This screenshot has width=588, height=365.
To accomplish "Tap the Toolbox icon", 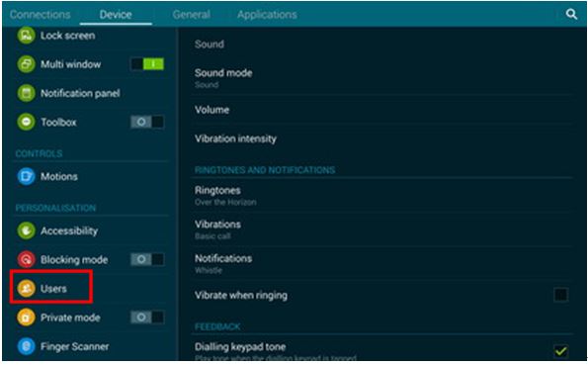I will (26, 122).
